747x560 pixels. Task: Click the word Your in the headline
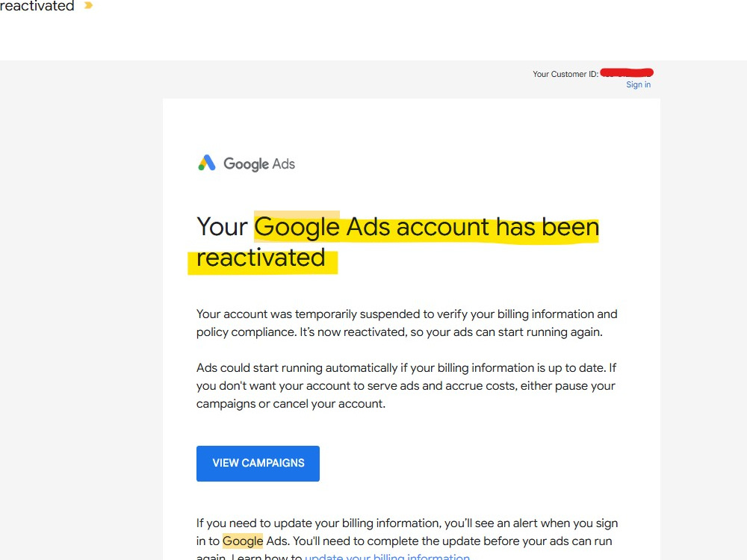[x=222, y=226]
